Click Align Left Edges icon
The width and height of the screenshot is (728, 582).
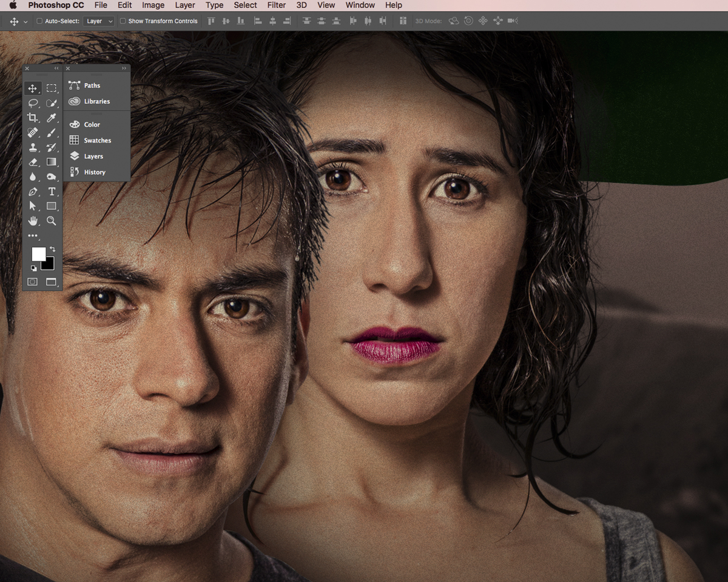tap(258, 21)
